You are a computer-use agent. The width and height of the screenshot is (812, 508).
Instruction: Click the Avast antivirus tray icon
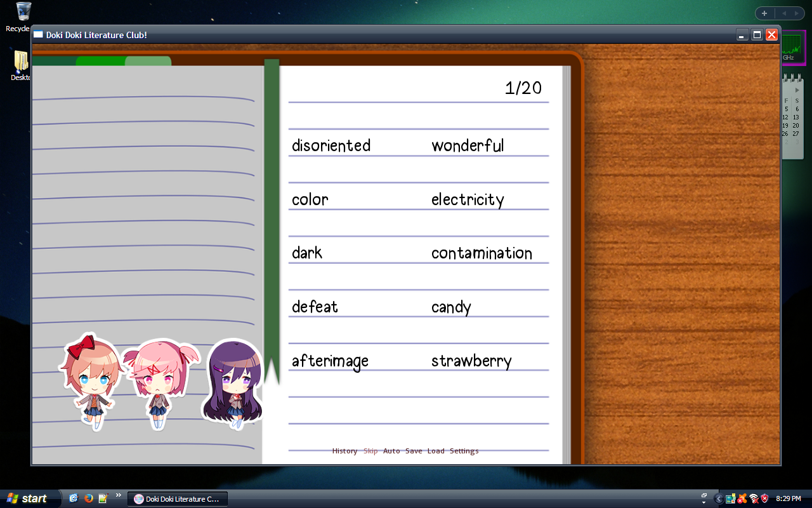click(742, 498)
